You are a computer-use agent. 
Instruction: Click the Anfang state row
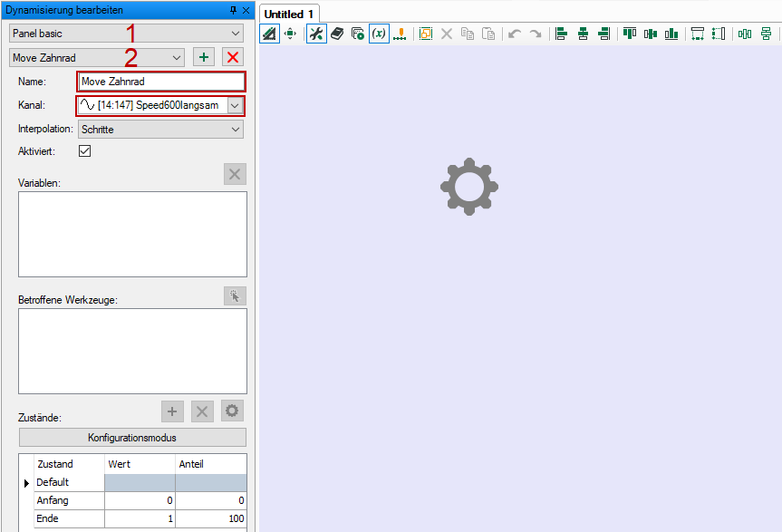[68, 500]
